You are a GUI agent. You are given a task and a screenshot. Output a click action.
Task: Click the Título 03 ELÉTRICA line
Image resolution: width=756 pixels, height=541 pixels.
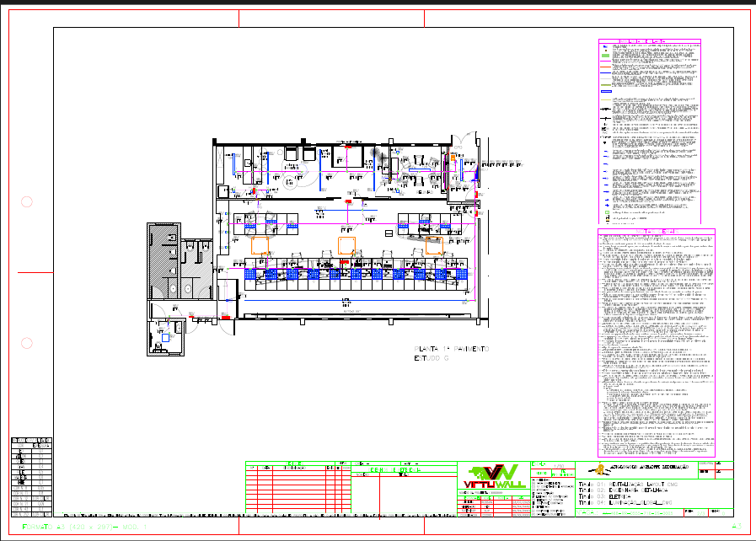pyautogui.click(x=603, y=498)
